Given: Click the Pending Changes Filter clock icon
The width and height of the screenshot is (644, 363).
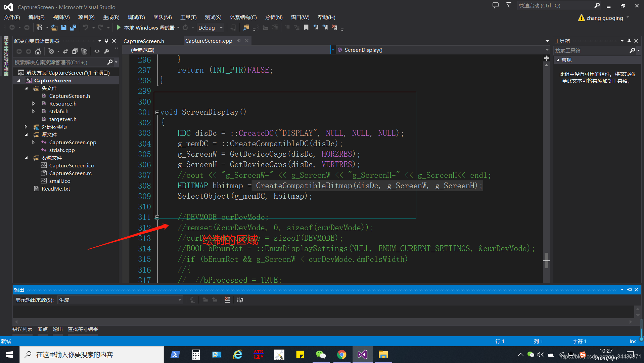Looking at the screenshot, I should (51, 51).
